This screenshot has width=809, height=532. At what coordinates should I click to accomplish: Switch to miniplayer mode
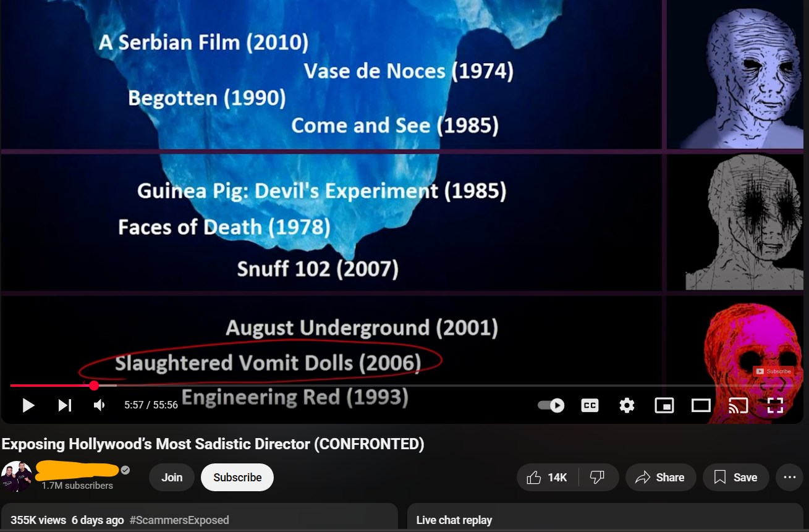(664, 405)
